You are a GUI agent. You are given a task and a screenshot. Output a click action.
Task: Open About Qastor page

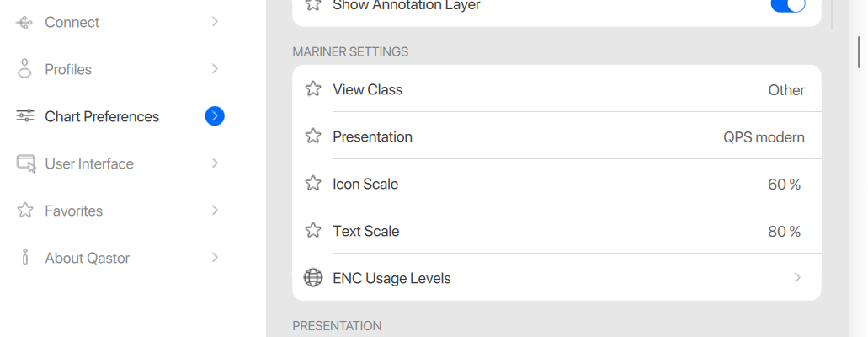[88, 258]
